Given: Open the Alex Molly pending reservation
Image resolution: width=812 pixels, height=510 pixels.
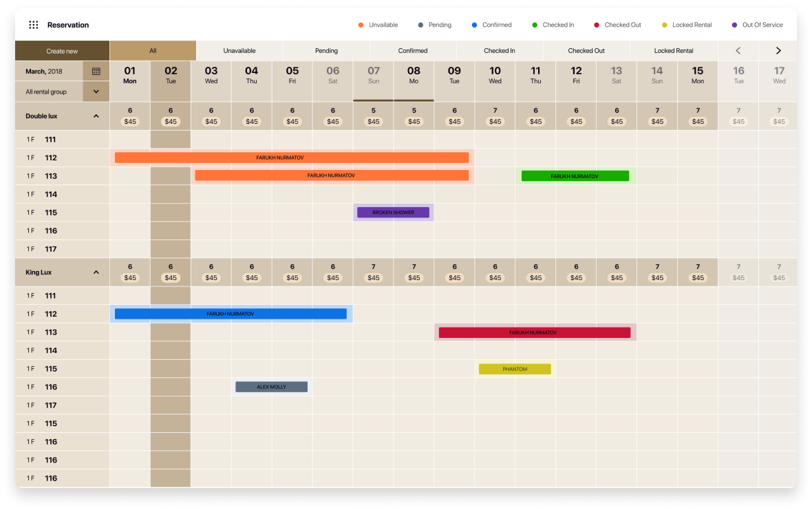Looking at the screenshot, I should click(x=271, y=387).
